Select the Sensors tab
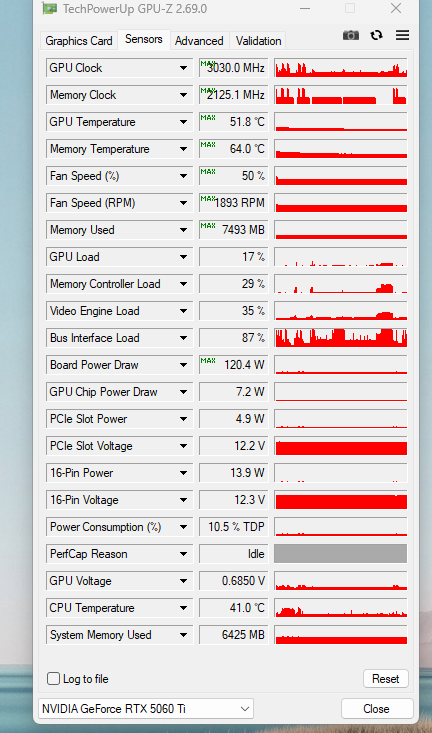The width and height of the screenshot is (432, 733). pyautogui.click(x=144, y=39)
